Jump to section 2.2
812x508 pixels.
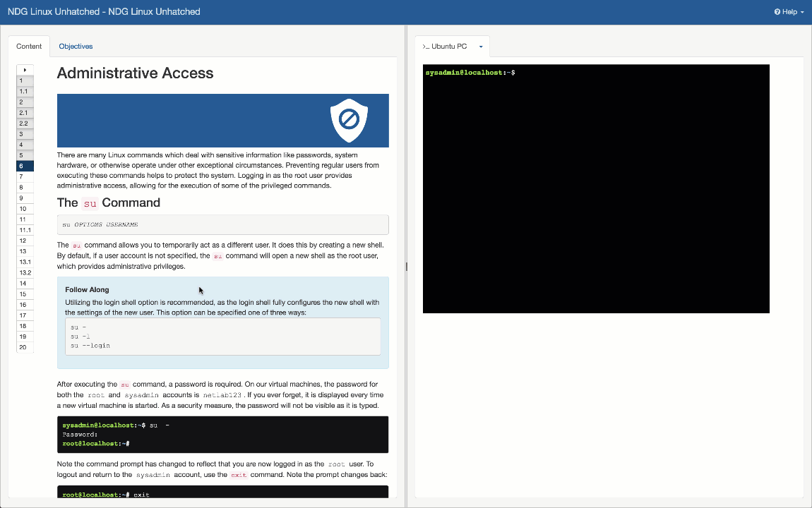[x=25, y=123]
